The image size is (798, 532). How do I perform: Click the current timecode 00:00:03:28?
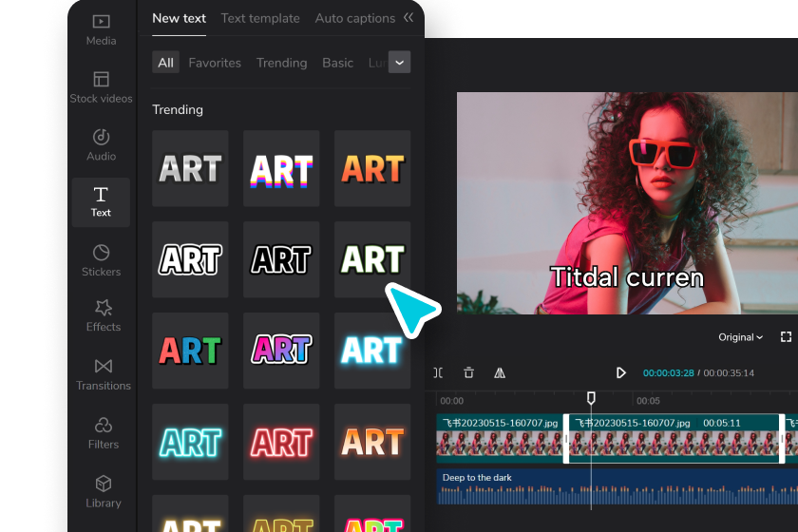[668, 373]
